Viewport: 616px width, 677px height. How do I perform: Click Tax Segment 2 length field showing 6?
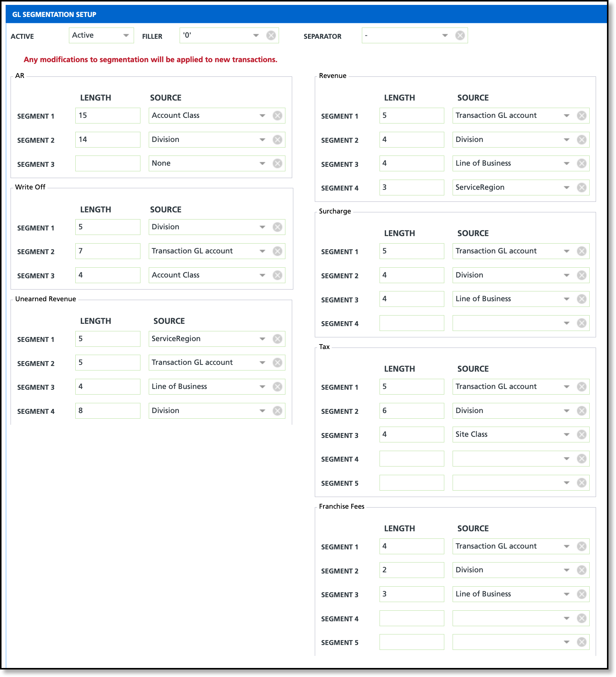(412, 411)
